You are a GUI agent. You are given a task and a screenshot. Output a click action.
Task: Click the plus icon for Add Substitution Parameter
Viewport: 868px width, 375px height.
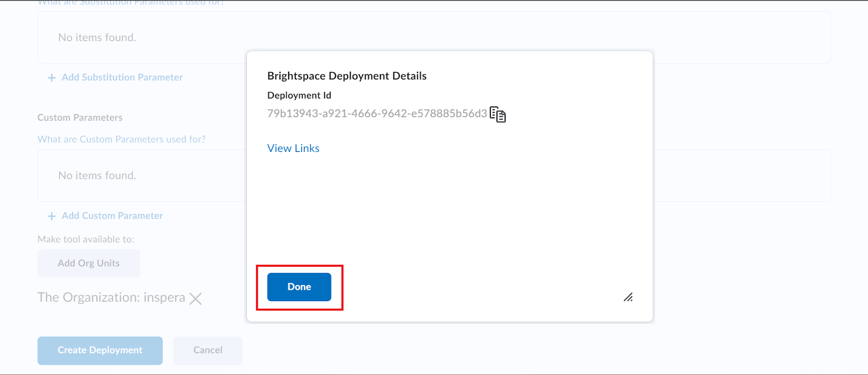(x=52, y=78)
